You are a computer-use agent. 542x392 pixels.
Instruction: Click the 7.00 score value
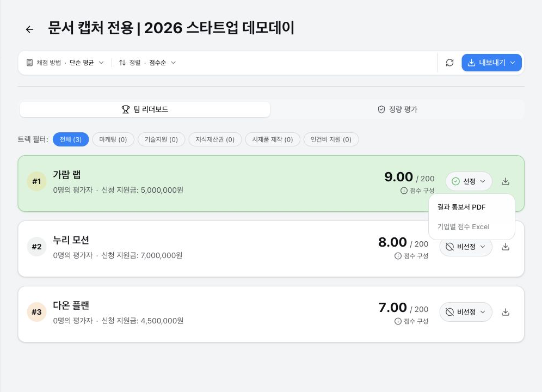point(392,308)
